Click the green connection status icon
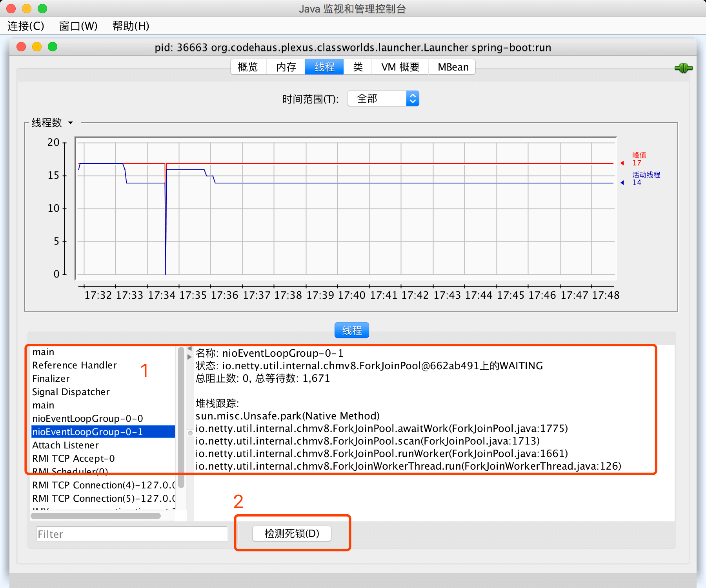Image resolution: width=706 pixels, height=588 pixels. pyautogui.click(x=683, y=68)
